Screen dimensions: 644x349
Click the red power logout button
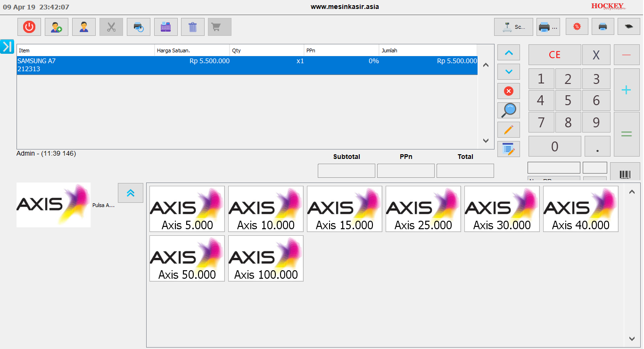coord(29,27)
